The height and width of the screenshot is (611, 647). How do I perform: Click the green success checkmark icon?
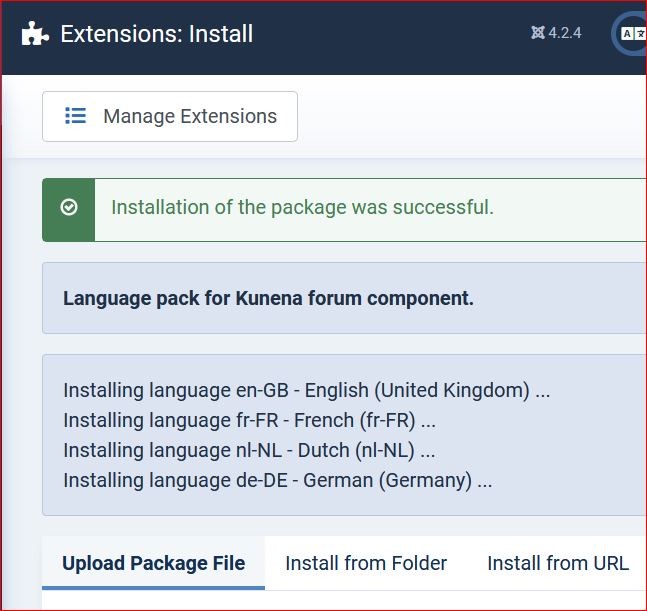[69, 207]
